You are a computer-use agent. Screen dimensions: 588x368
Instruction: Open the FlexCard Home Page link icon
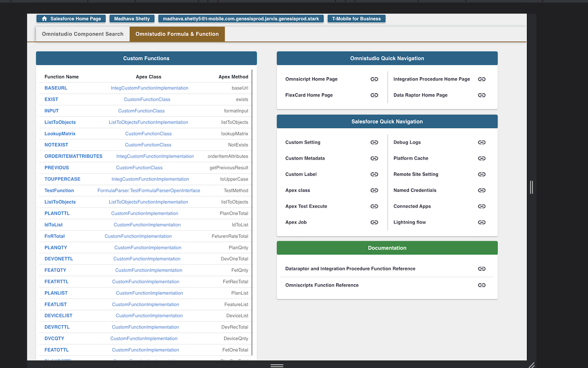(x=374, y=95)
